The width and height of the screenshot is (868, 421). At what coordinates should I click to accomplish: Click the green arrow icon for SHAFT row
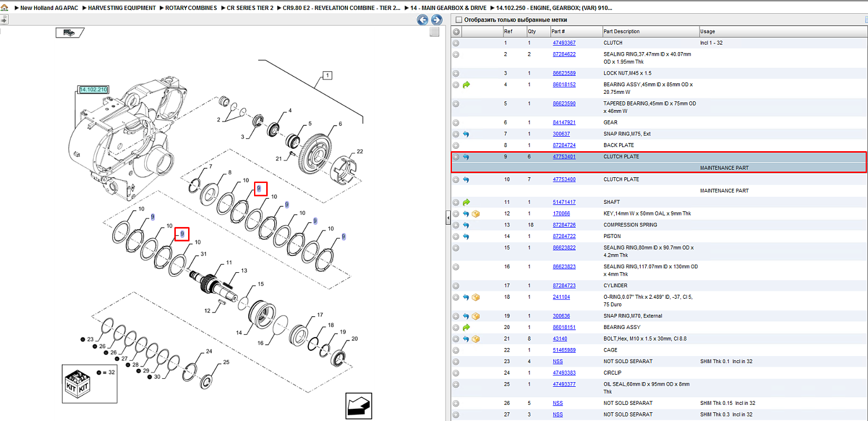pyautogui.click(x=466, y=202)
